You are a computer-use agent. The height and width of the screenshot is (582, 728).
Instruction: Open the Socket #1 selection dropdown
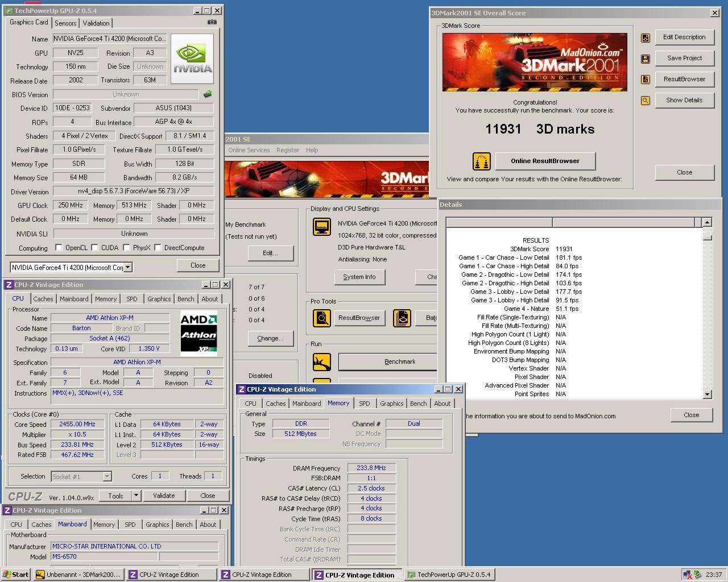[107, 477]
